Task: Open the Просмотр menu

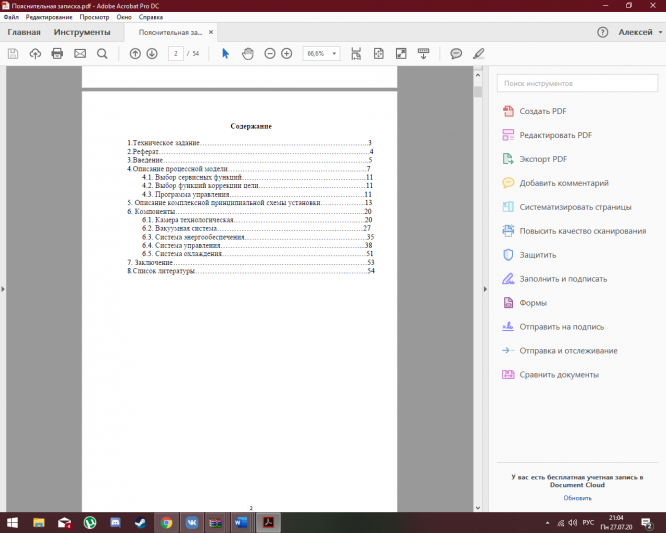Action: point(94,17)
